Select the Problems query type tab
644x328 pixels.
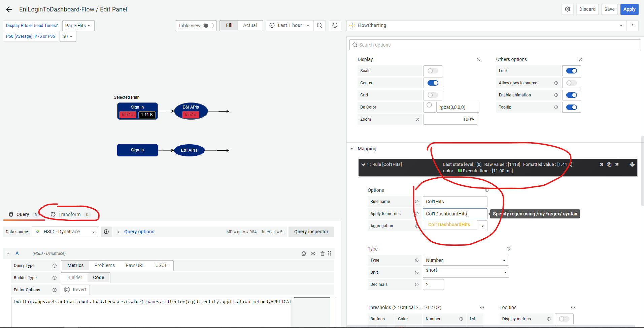pyautogui.click(x=104, y=265)
